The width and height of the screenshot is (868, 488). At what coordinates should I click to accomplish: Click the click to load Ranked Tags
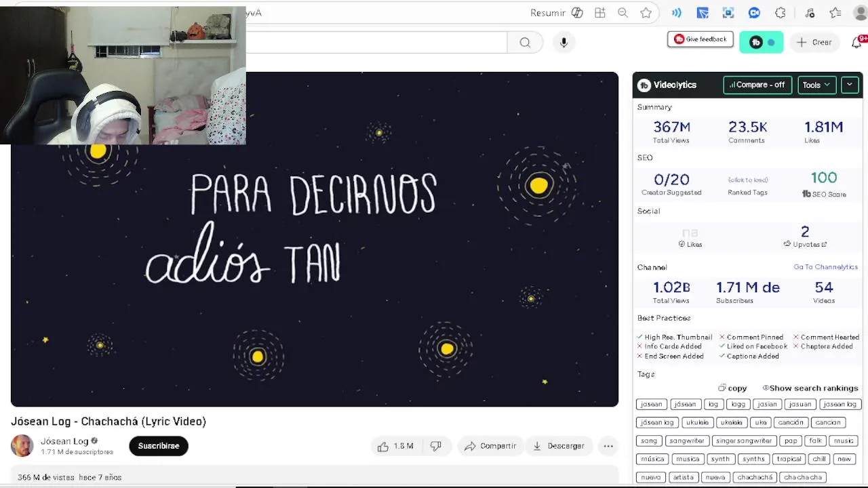pos(748,180)
